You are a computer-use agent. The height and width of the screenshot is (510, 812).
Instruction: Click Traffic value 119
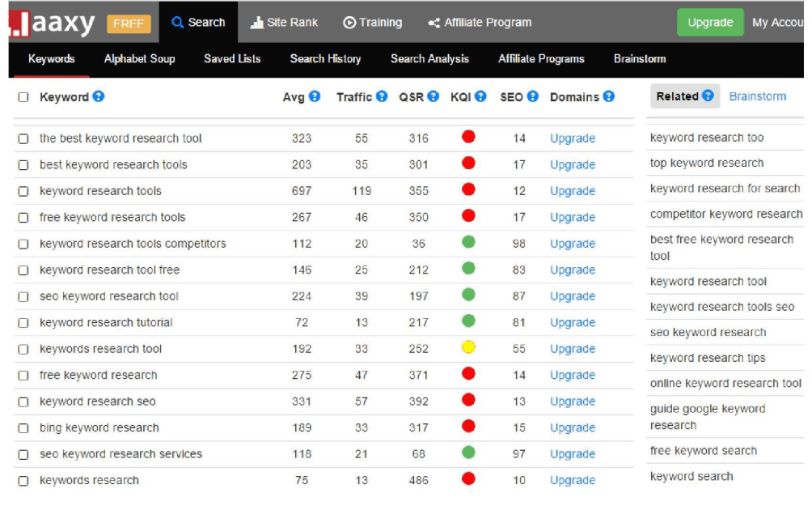pos(362,191)
